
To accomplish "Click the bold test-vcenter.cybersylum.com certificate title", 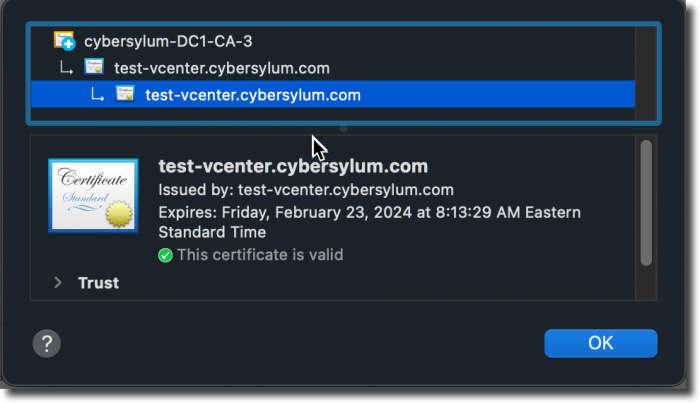I will point(293,166).
